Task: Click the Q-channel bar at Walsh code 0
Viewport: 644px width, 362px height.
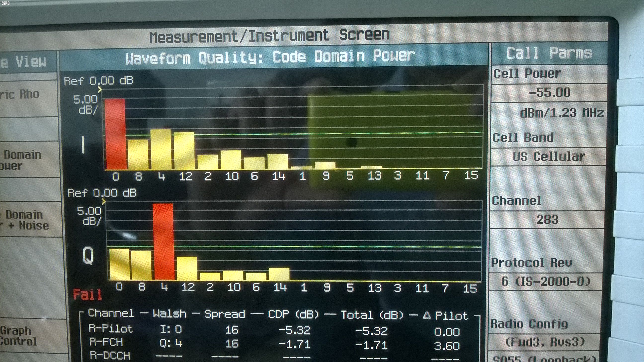Action: click(x=120, y=264)
